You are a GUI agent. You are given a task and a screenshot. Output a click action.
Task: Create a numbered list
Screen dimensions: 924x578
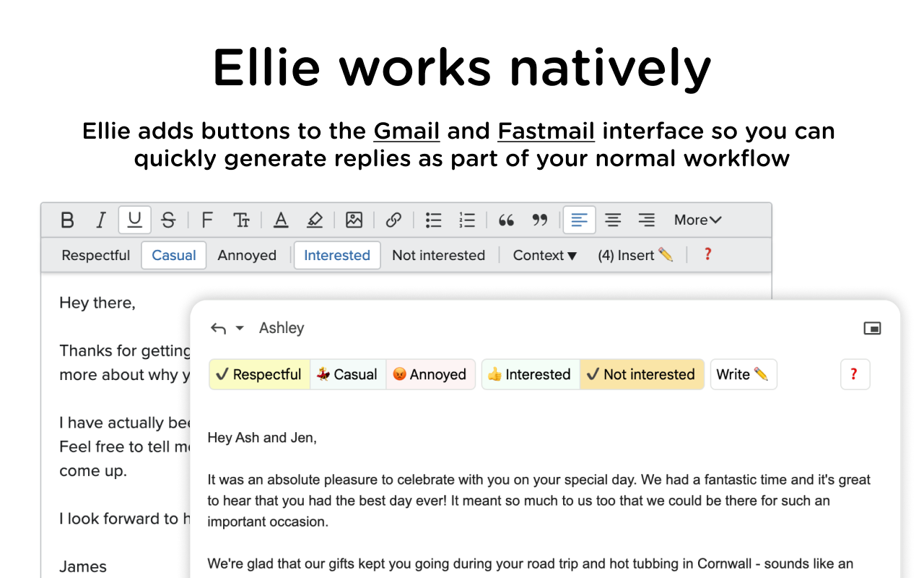(467, 220)
